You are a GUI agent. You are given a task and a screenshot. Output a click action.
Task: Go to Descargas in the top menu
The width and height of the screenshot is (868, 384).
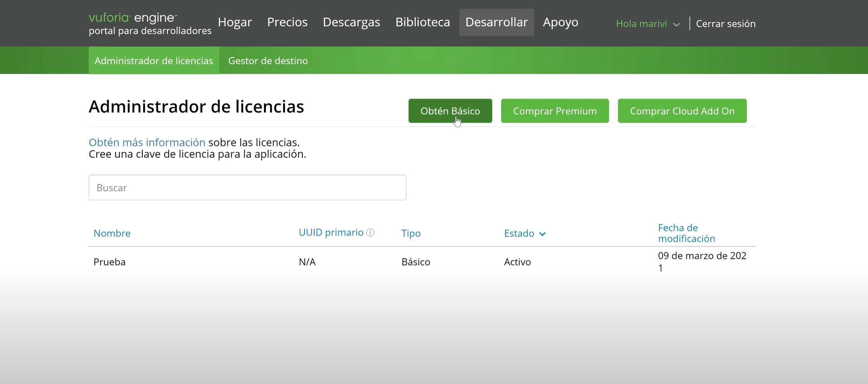tap(351, 22)
